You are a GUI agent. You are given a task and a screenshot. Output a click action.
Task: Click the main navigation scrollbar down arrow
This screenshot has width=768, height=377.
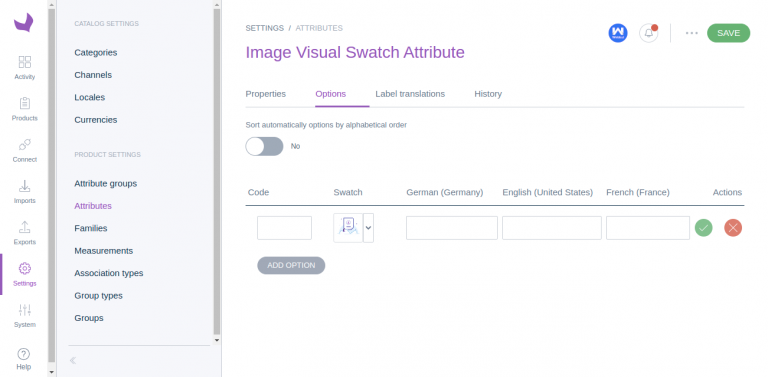pyautogui.click(x=52, y=372)
